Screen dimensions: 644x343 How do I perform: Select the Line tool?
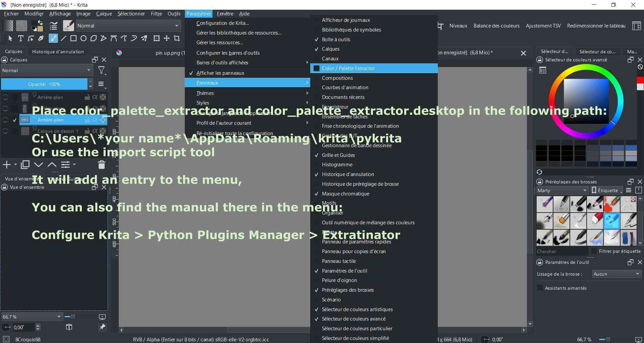point(63,38)
